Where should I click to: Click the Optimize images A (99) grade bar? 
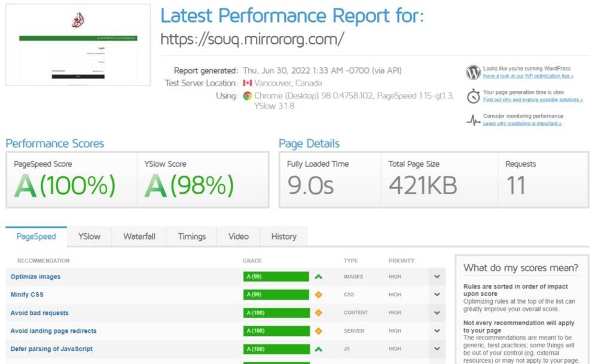(276, 277)
